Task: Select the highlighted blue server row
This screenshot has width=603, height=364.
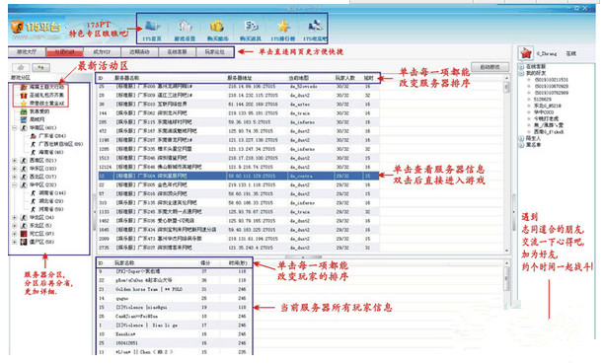Action: tap(239, 176)
